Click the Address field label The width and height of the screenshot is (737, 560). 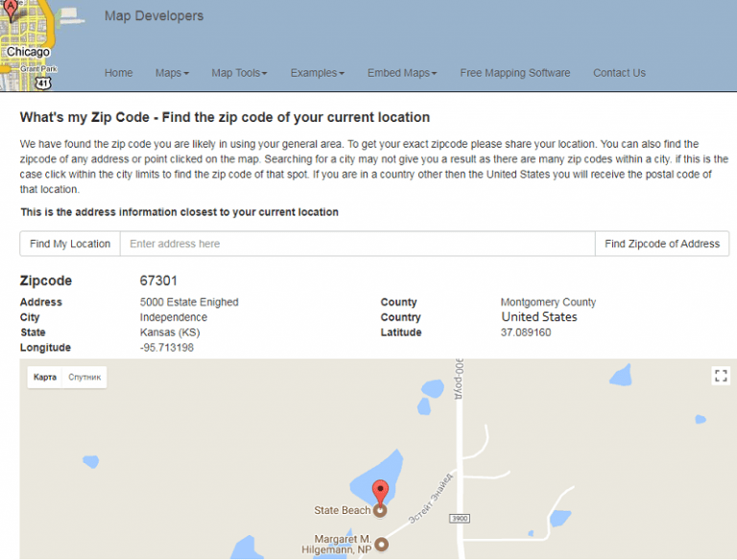click(x=41, y=302)
